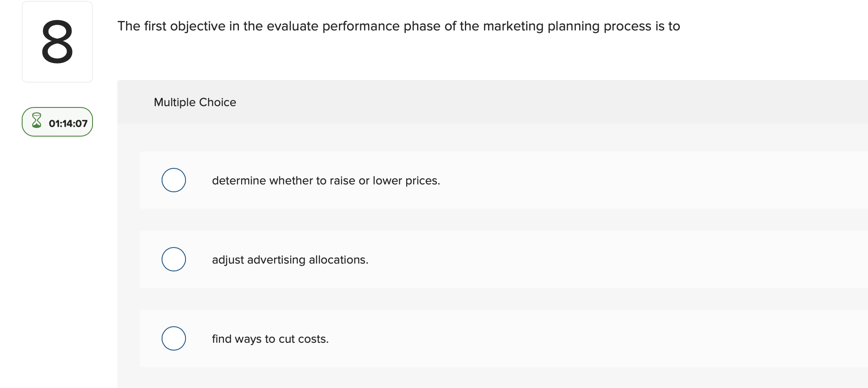Screen dimensions: 868x388
Task: Click the question number 8 card
Action: click(x=57, y=42)
